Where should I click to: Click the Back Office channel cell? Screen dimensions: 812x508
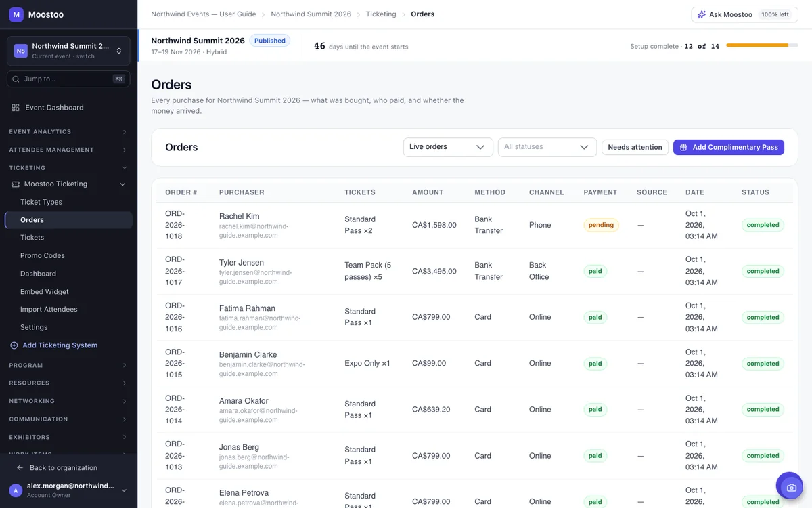pyautogui.click(x=538, y=271)
